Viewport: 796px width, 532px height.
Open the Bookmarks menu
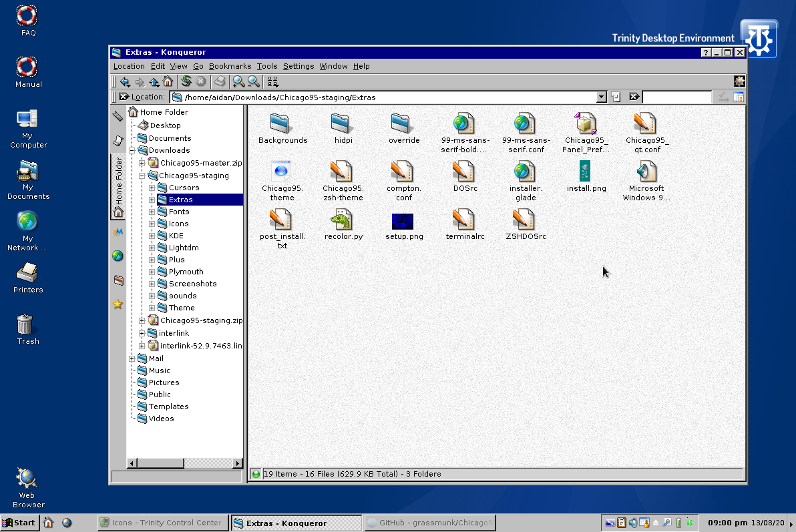[230, 66]
